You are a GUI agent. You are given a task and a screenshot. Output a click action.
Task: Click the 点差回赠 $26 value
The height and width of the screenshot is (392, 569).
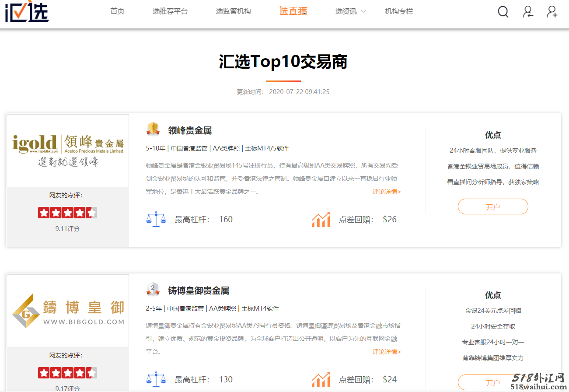coord(390,219)
